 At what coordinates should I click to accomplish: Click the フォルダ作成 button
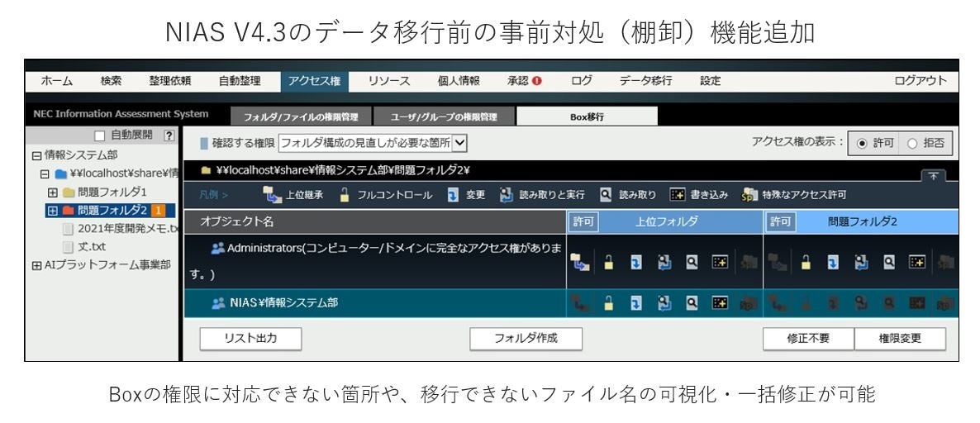coord(526,339)
